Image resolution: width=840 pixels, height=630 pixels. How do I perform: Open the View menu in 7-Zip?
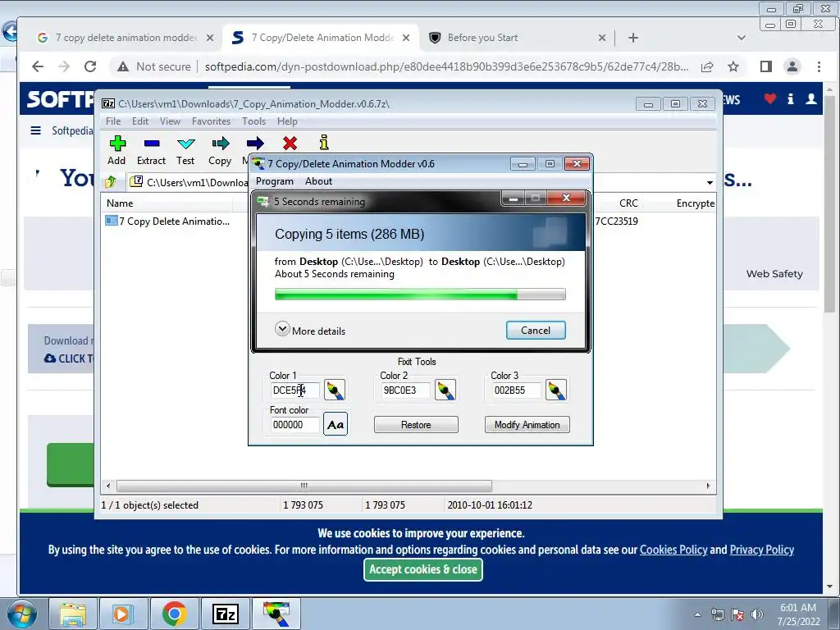pyautogui.click(x=170, y=121)
